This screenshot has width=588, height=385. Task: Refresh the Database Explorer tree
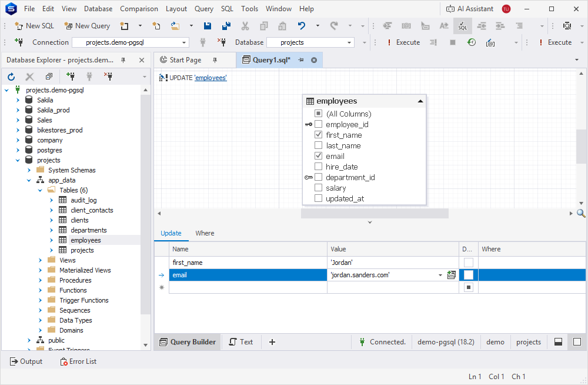[x=11, y=77]
